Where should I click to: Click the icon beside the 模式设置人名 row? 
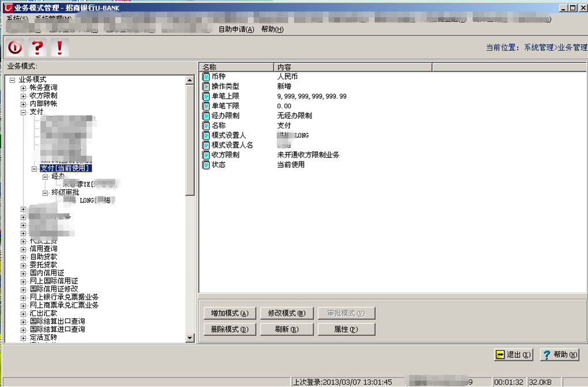coord(206,145)
